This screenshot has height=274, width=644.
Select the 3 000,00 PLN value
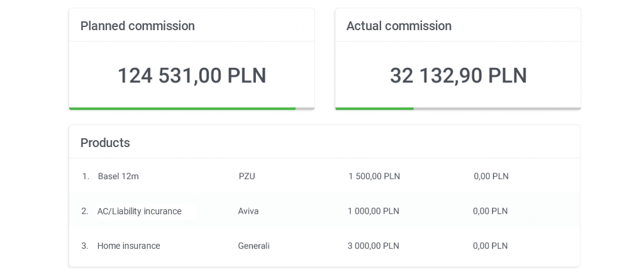pyautogui.click(x=374, y=246)
